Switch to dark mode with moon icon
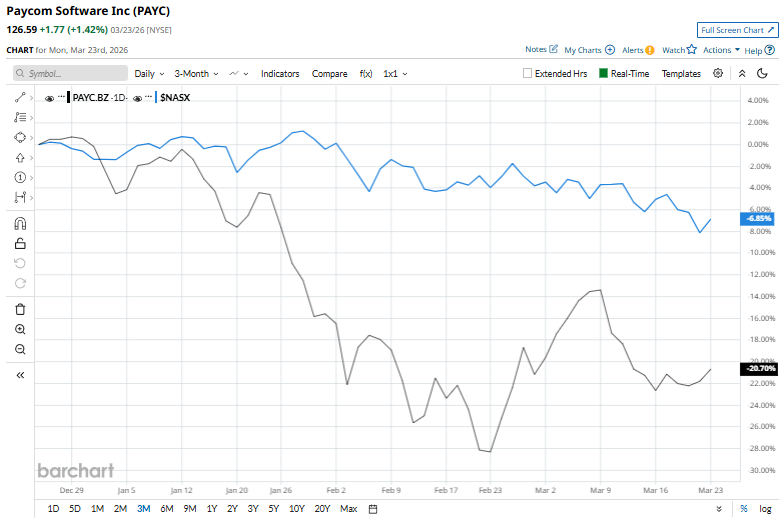The width and height of the screenshot is (780, 521). [x=762, y=74]
